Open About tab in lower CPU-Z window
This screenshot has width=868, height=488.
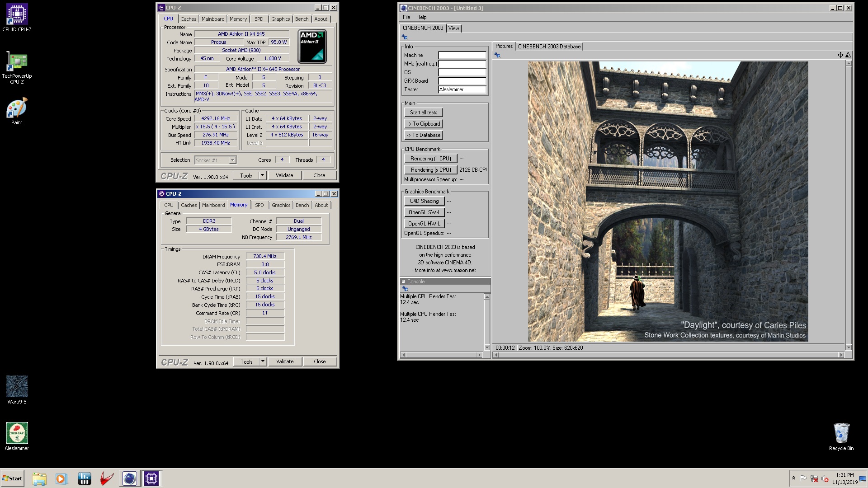point(321,205)
